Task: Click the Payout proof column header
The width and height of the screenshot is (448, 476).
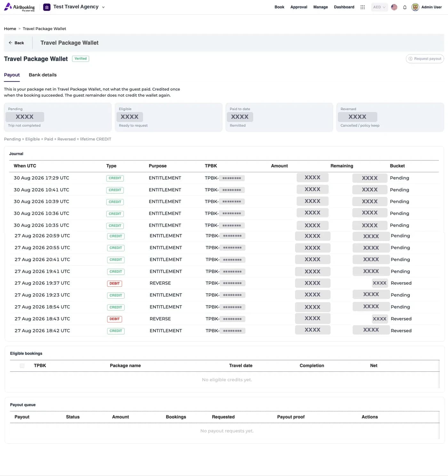Action: [291, 417]
